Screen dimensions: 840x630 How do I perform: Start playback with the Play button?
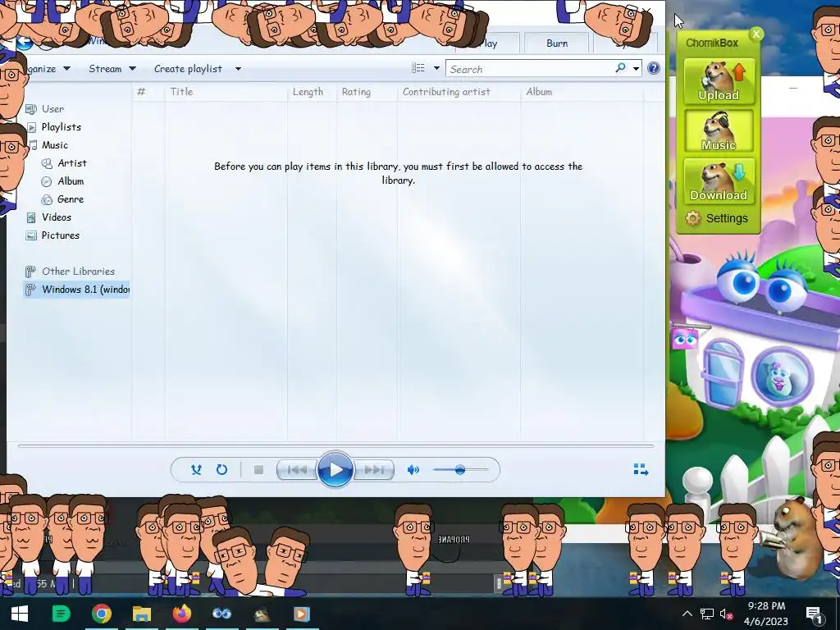click(x=336, y=470)
